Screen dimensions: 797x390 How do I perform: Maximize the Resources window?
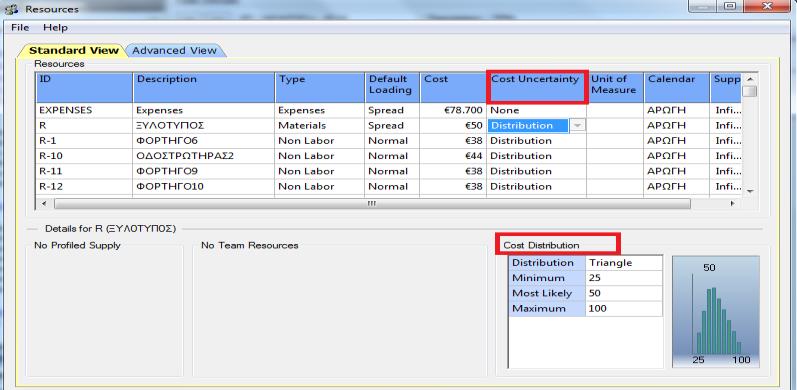730,6
